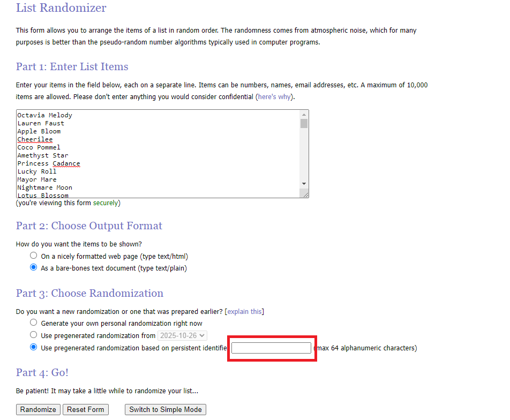Click the list textarea scrollbar thumb
Screen dimensions: 510x420
pos(304,124)
